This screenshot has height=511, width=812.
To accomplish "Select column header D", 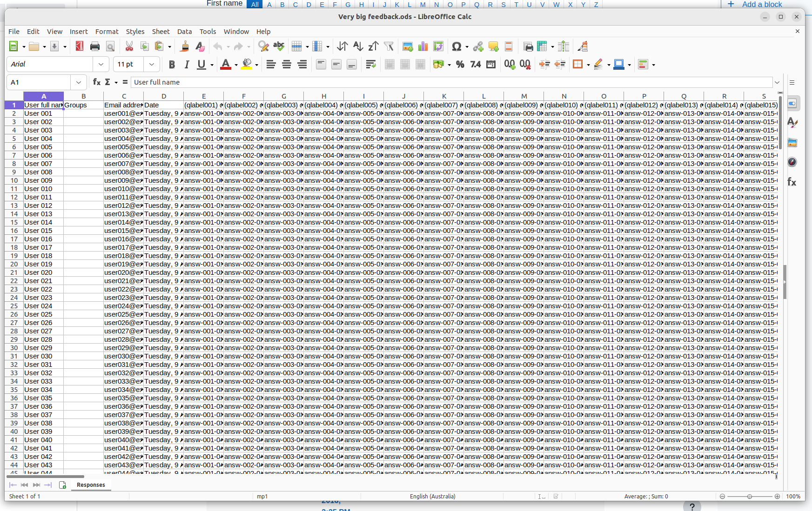I will (164, 96).
